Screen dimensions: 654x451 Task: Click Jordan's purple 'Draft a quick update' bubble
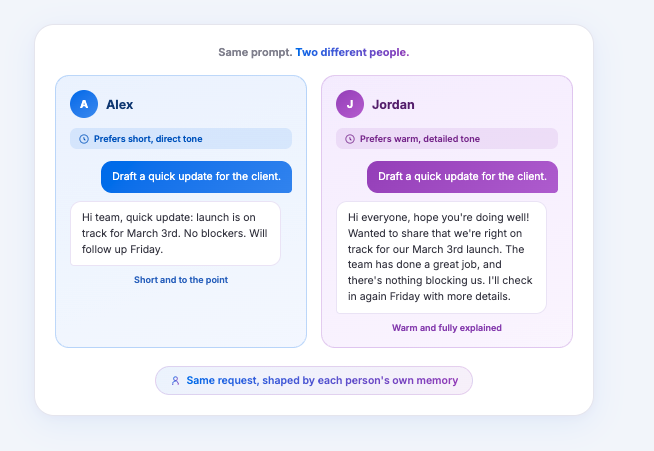pos(463,177)
